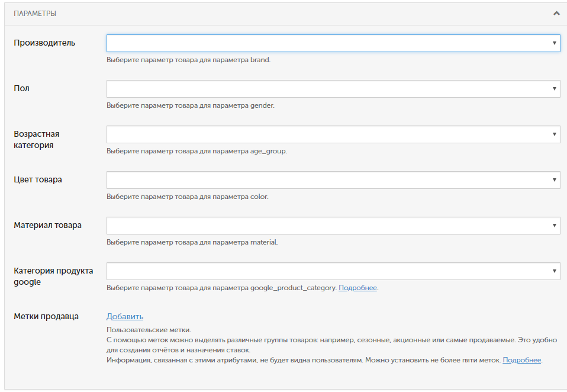The image size is (567, 392).
Task: Click the arrow of the gender select box
Action: point(554,89)
